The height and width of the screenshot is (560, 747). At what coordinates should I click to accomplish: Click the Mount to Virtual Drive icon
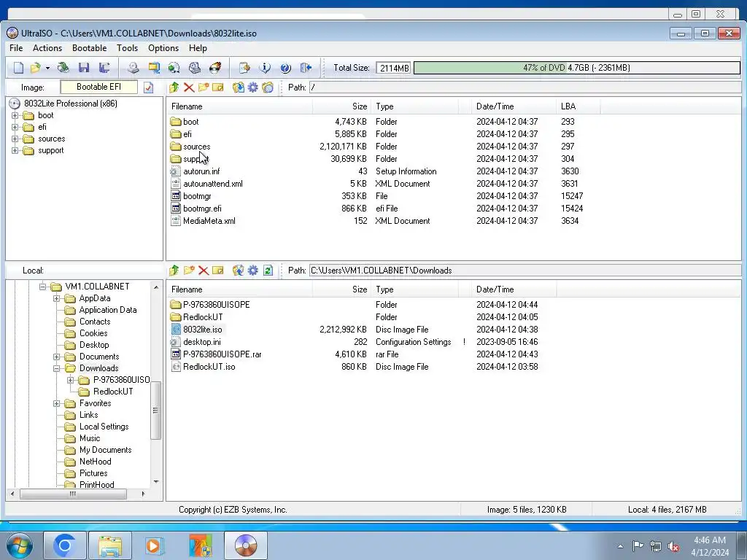coord(194,68)
